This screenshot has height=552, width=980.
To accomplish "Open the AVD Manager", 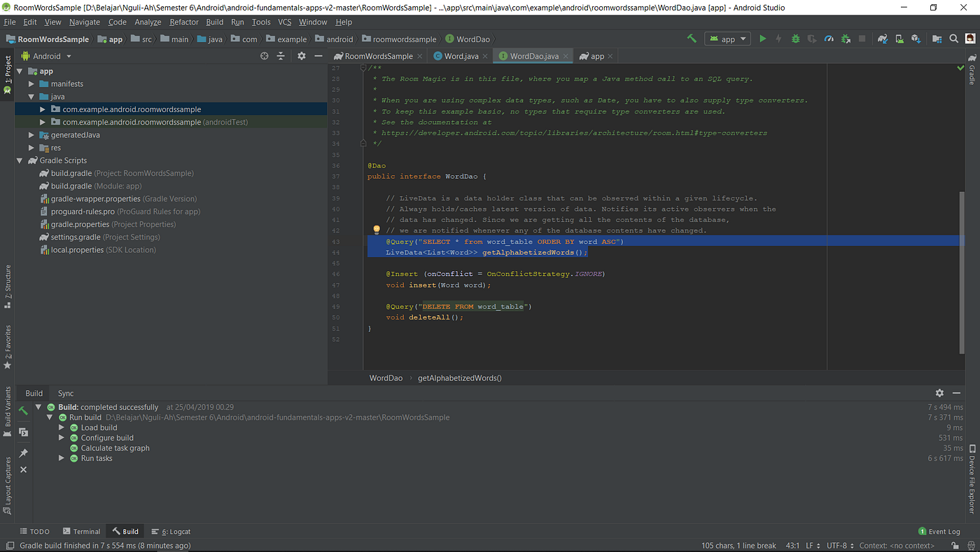I will coord(899,39).
